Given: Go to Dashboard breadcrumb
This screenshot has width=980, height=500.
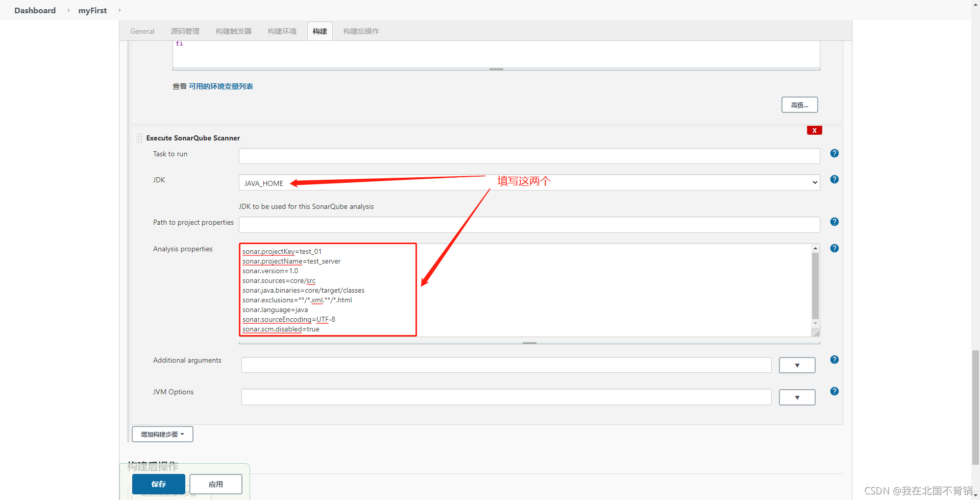Looking at the screenshot, I should pos(35,10).
